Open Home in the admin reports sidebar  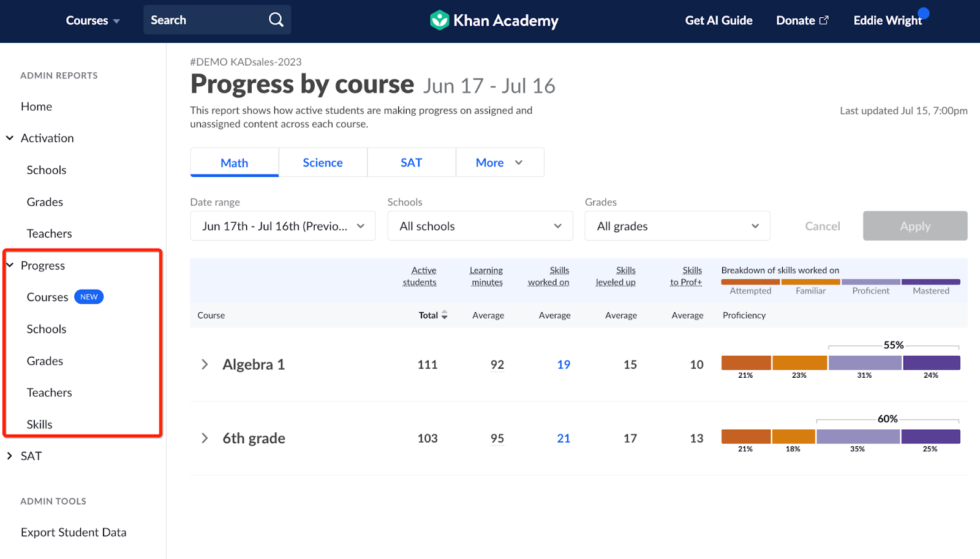36,107
